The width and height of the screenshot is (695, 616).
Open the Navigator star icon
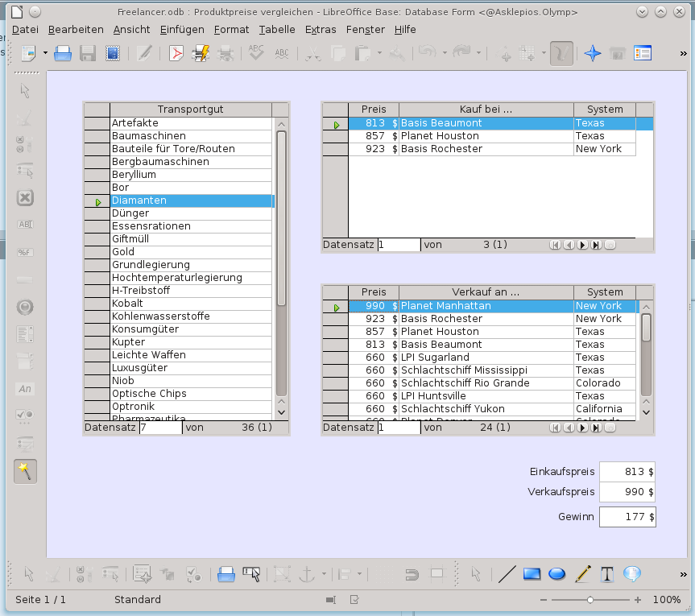click(x=592, y=54)
